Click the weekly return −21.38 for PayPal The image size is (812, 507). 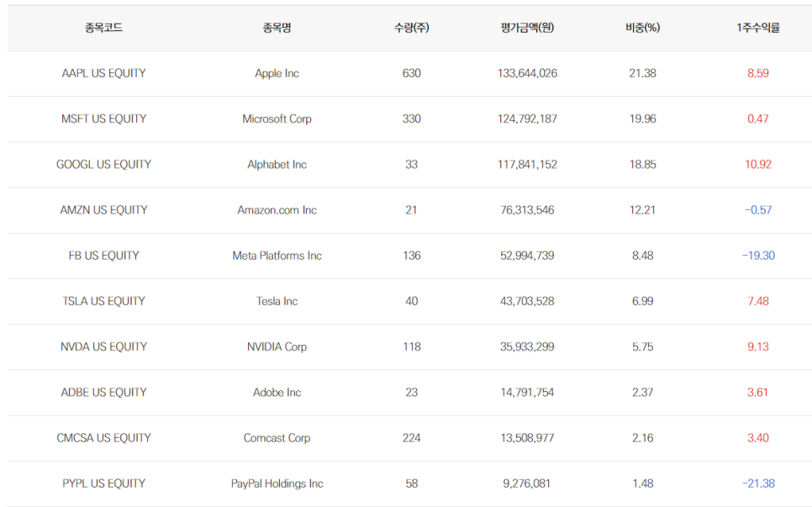pyautogui.click(x=758, y=483)
